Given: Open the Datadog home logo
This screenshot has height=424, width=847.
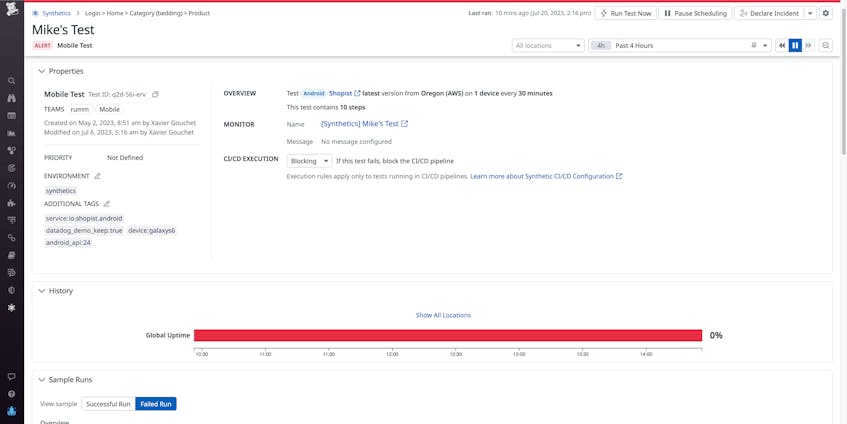Looking at the screenshot, I should click(11, 10).
